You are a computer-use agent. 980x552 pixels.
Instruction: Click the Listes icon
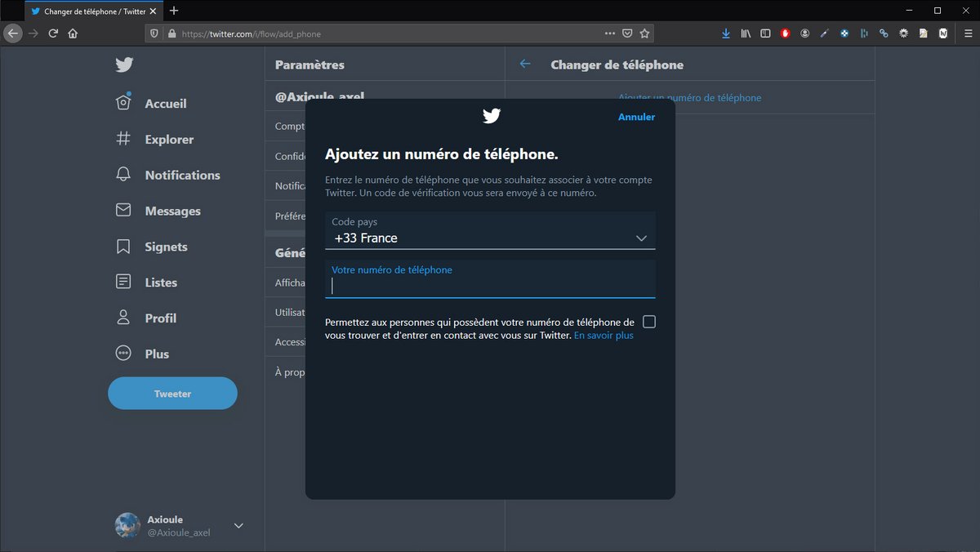pos(123,282)
